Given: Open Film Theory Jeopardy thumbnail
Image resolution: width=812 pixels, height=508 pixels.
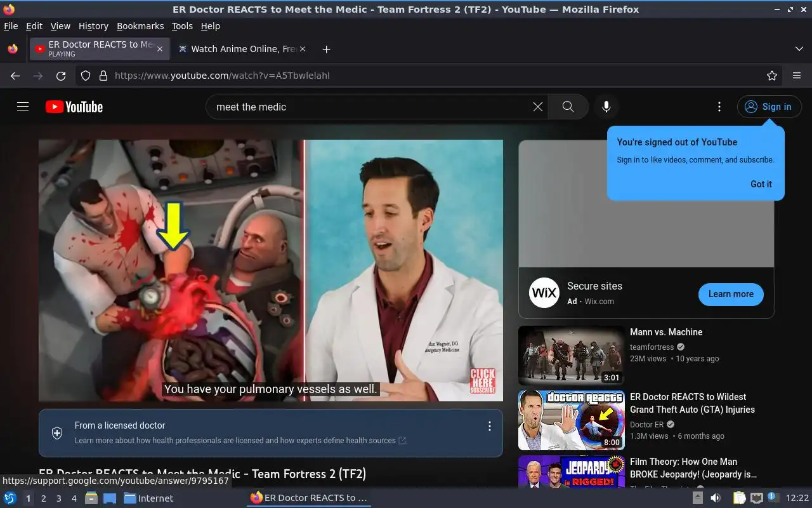Looking at the screenshot, I should coord(572,471).
